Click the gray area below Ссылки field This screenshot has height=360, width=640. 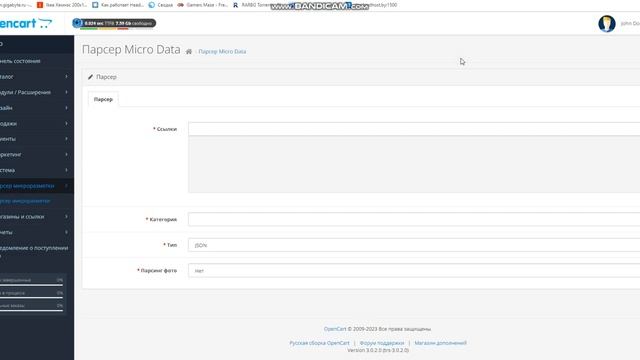(414, 164)
